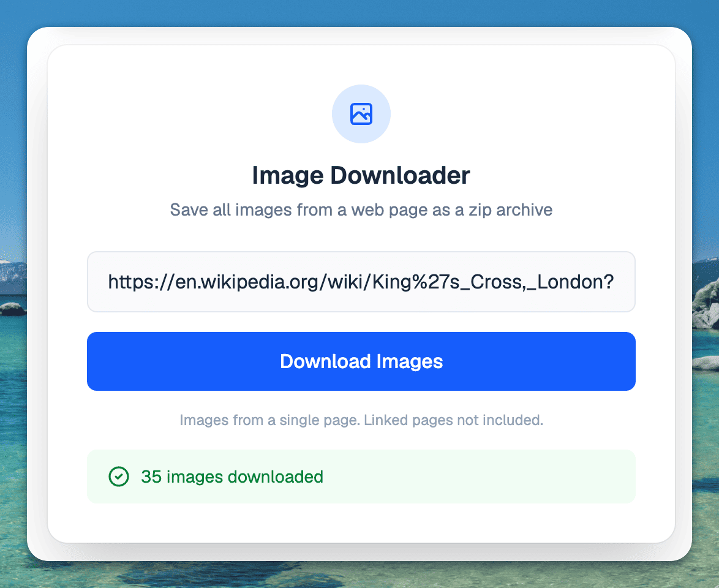
Task: Click the green checkmark success icon
Action: click(119, 477)
